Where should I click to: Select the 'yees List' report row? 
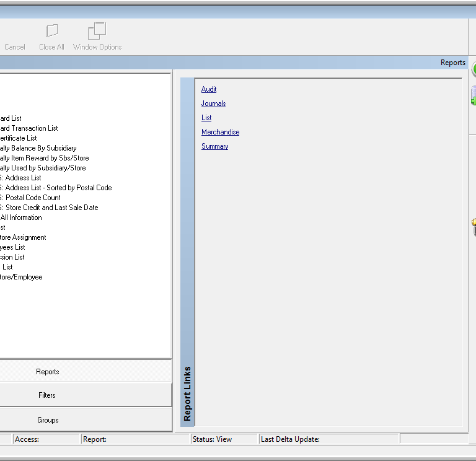pos(12,247)
